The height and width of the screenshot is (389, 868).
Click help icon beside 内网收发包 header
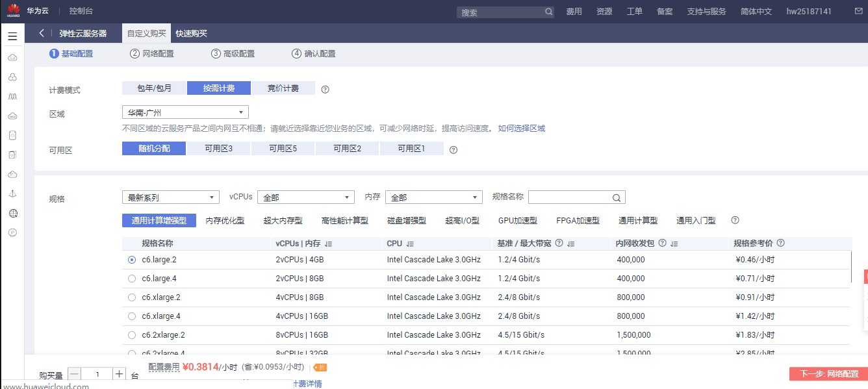point(662,243)
